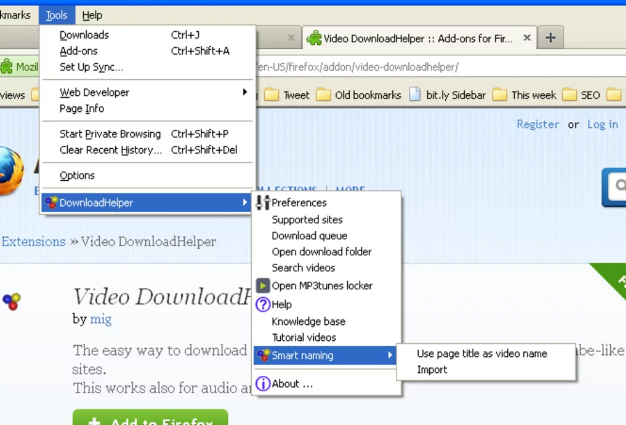This screenshot has width=626, height=425.
Task: Open the This week bookmarks folder
Action: 525,95
